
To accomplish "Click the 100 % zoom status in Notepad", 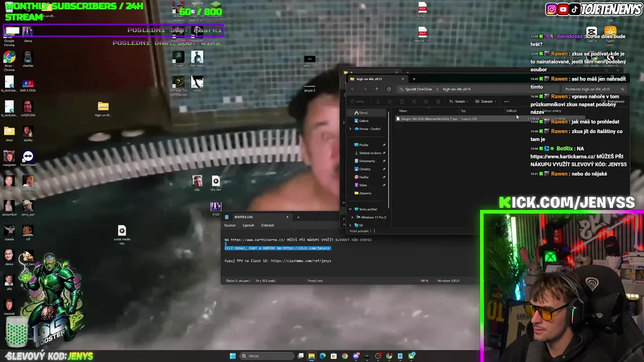I will (x=424, y=281).
